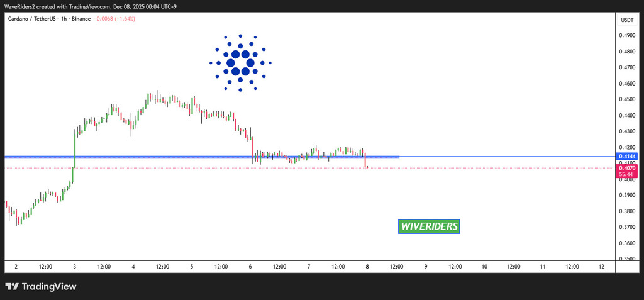Click the red -0.0068 (-1.64%) change value

[113, 19]
